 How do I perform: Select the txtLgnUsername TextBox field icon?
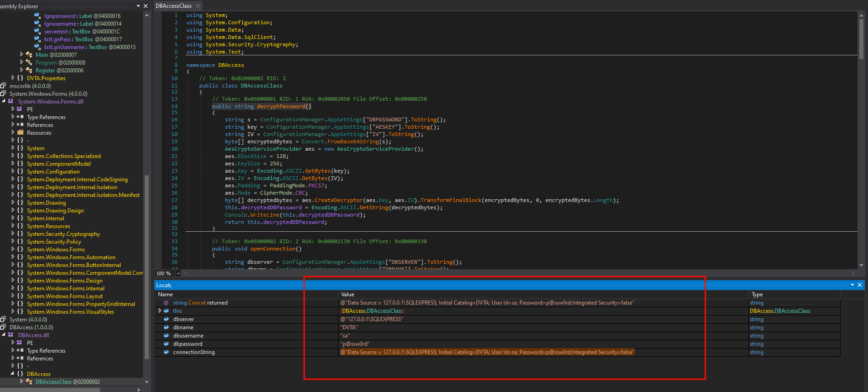tap(38, 47)
